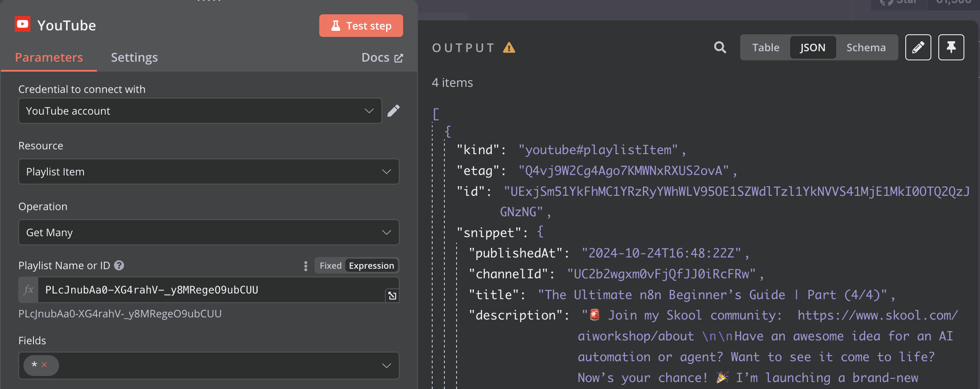The image size is (980, 389).
Task: Click the channelId value
Action: click(x=662, y=274)
